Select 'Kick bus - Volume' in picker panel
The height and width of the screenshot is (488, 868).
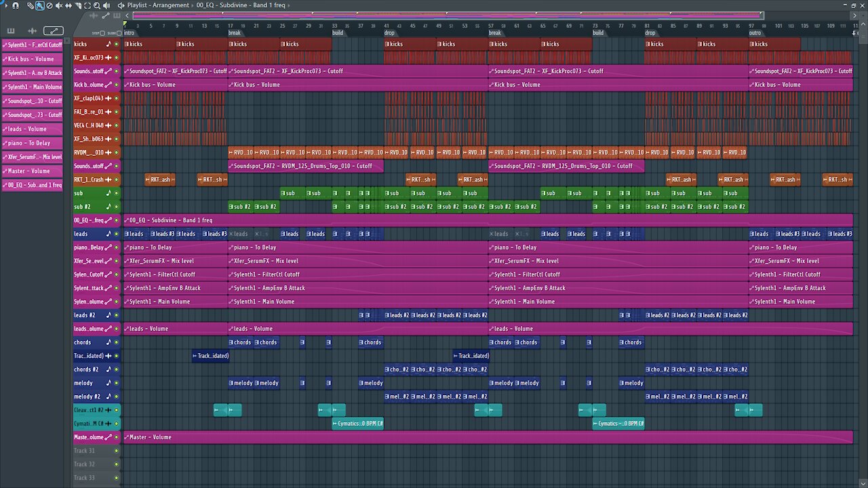(x=33, y=59)
